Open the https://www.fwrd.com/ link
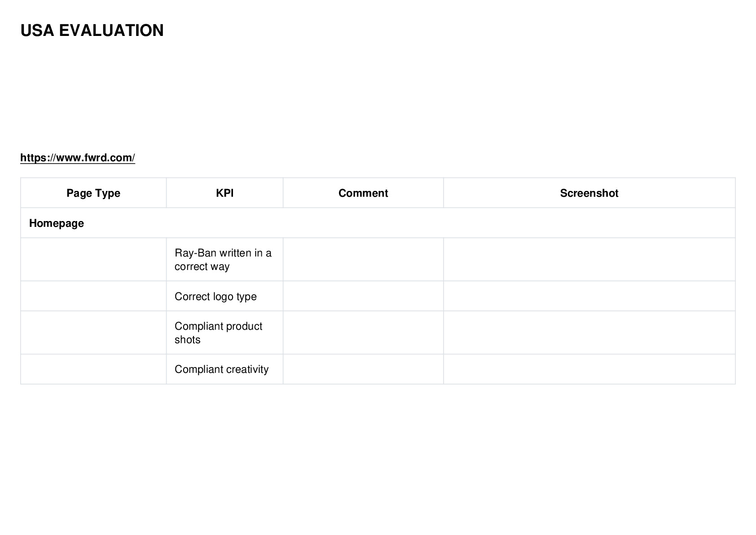 click(x=78, y=158)
